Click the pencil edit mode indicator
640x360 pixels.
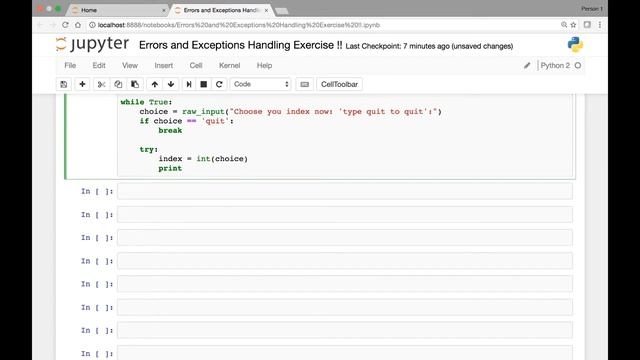[x=527, y=65]
